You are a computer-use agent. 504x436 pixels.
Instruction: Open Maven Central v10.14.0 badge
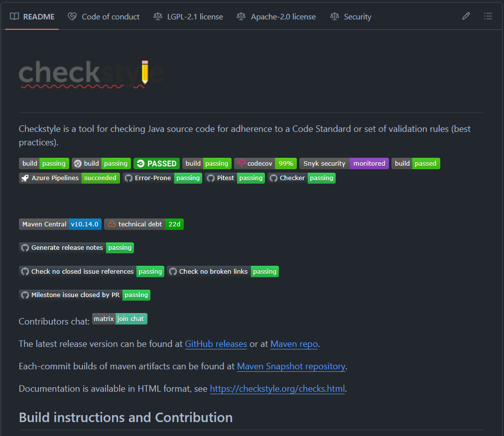click(60, 224)
